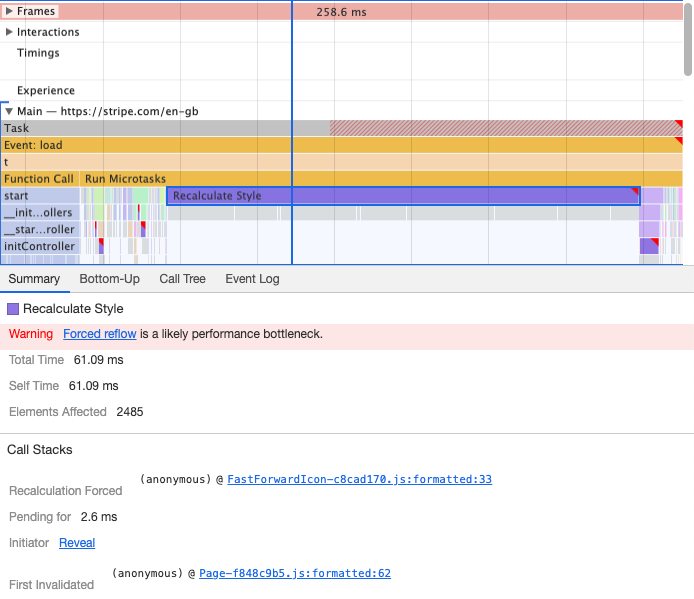This screenshot has height=599, width=694.
Task: Select the __star...roller function block
Action: pyautogui.click(x=40, y=229)
